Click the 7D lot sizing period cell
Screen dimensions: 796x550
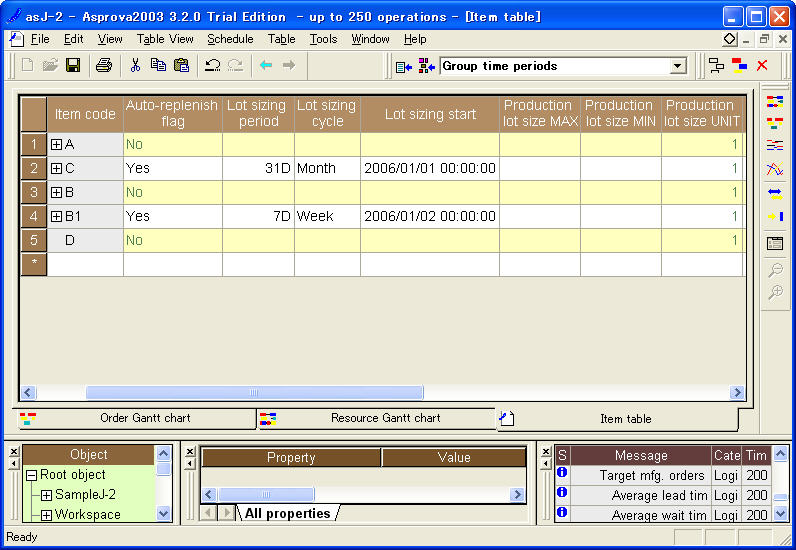point(258,217)
